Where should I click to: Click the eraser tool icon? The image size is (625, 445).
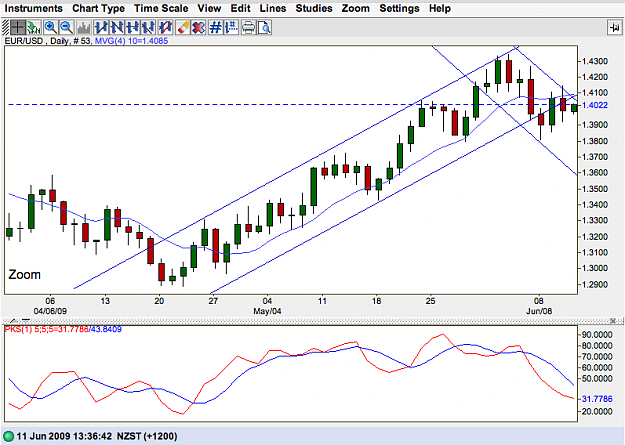(x=183, y=28)
